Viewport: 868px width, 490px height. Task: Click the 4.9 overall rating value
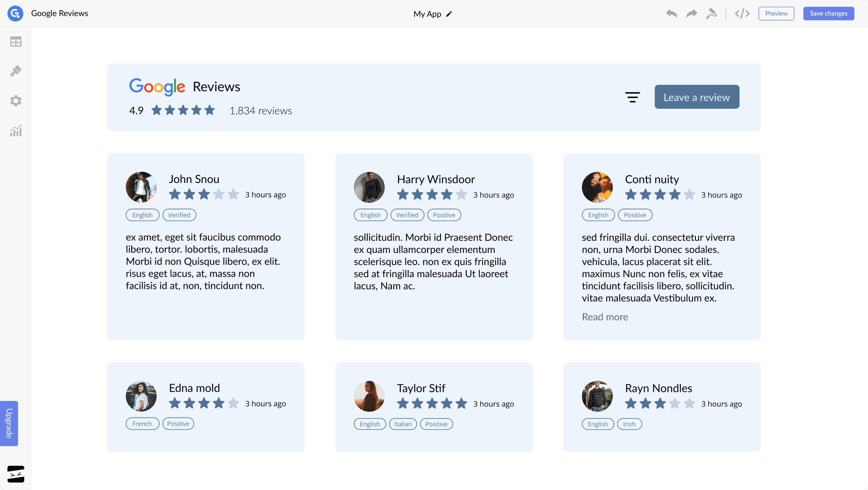(136, 111)
